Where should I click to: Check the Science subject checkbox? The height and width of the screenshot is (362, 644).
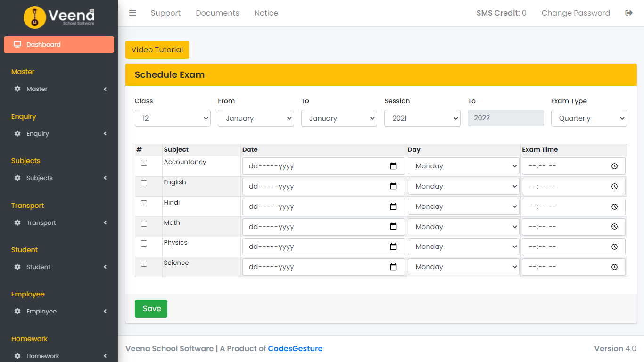[144, 263]
